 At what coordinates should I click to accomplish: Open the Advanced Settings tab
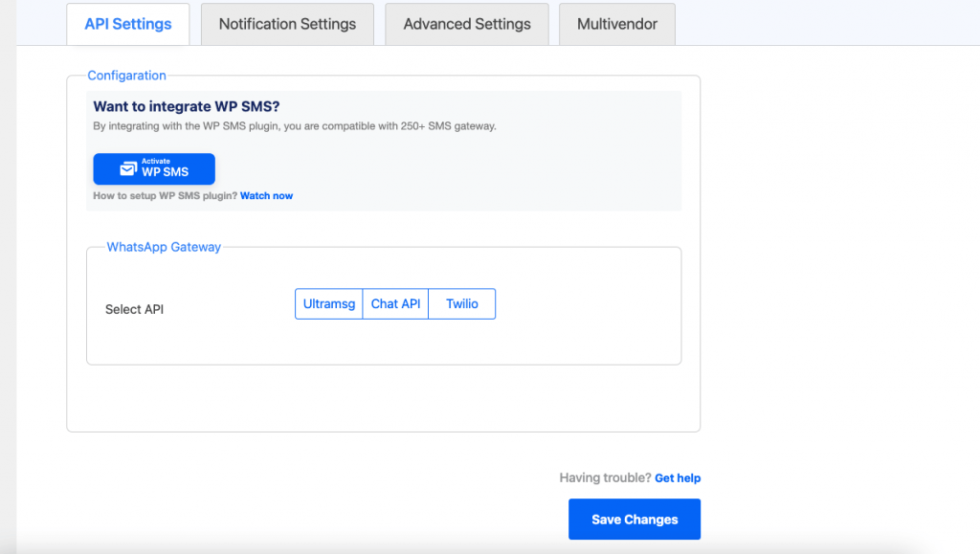click(467, 24)
